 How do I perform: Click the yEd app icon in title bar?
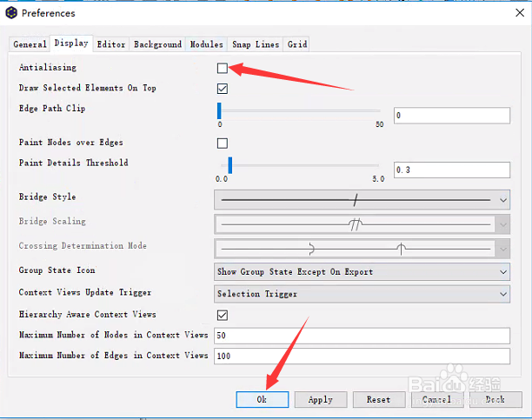coord(11,13)
